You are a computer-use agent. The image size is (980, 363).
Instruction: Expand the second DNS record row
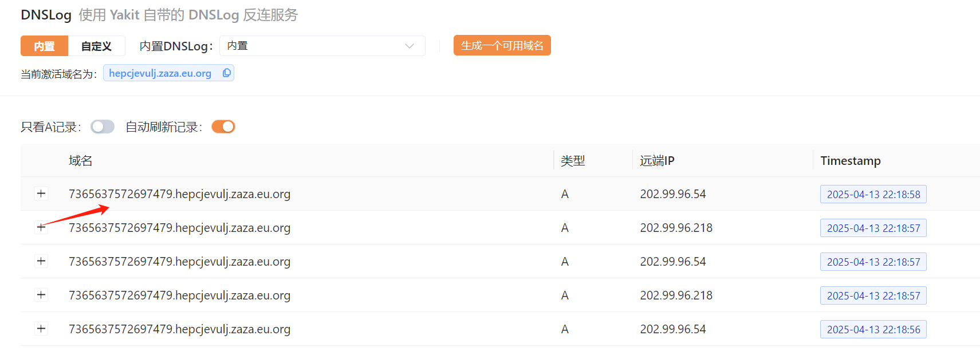point(41,227)
